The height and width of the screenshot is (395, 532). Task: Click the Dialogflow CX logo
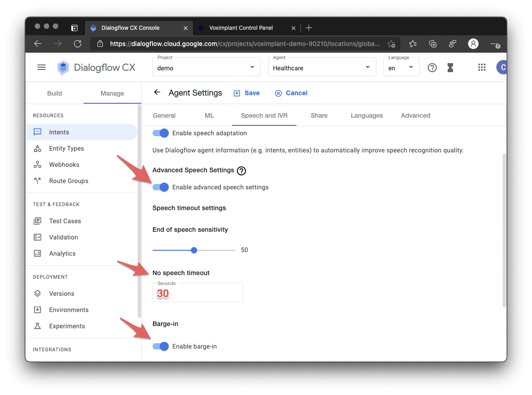pos(97,68)
